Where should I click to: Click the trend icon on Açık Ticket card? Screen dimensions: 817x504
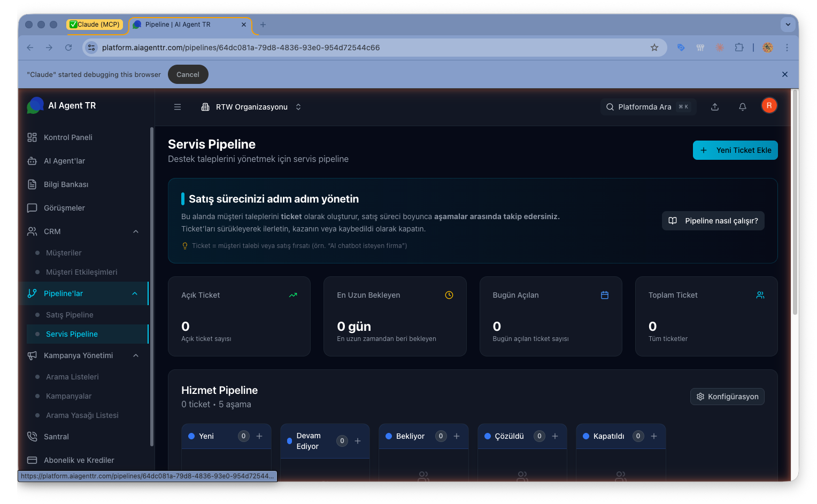293,295
